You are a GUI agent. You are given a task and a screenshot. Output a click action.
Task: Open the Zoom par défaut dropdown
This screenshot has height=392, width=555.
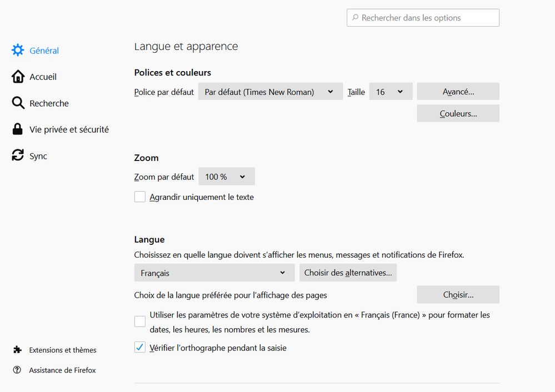227,177
